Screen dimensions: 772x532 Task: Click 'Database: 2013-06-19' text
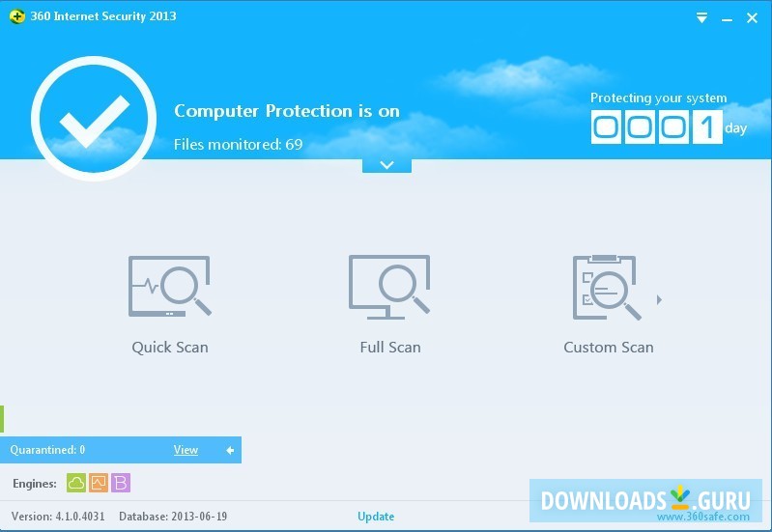[173, 517]
